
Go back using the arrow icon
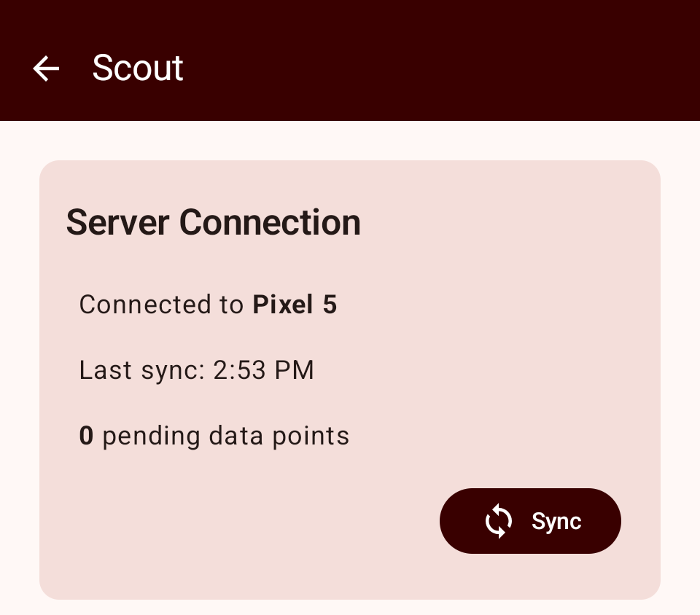(x=46, y=68)
